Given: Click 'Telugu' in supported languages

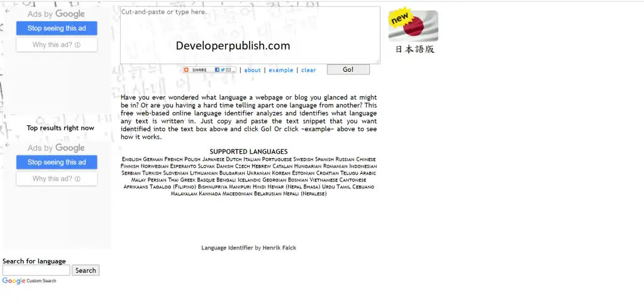Looking at the screenshot, I should click(349, 173).
